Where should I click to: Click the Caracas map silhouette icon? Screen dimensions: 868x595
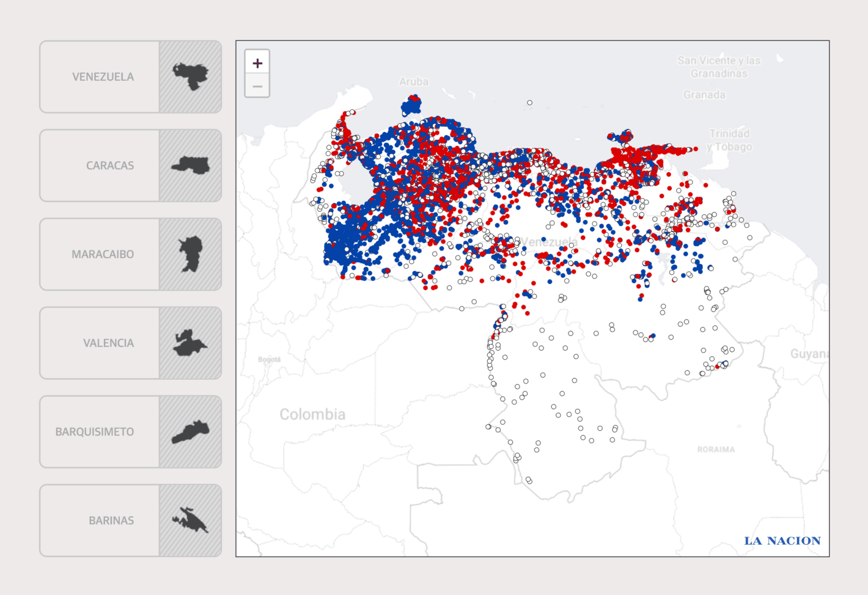[191, 165]
